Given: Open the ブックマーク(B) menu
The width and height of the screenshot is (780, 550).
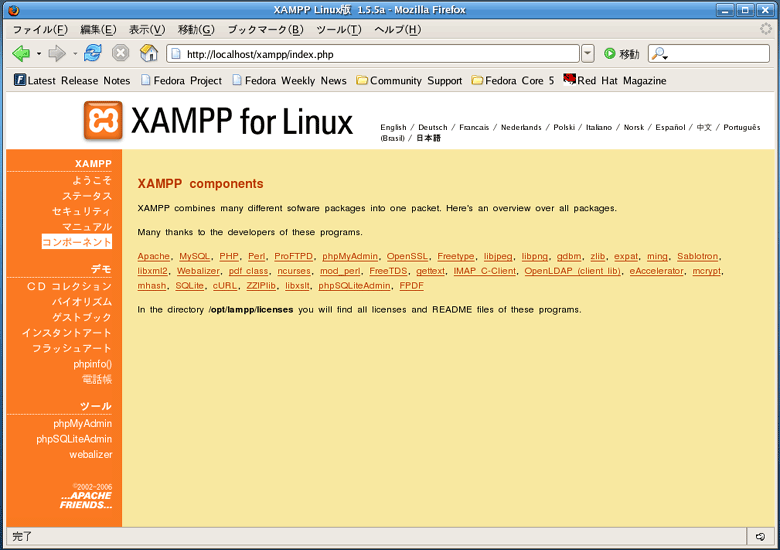Looking at the screenshot, I should (x=265, y=30).
